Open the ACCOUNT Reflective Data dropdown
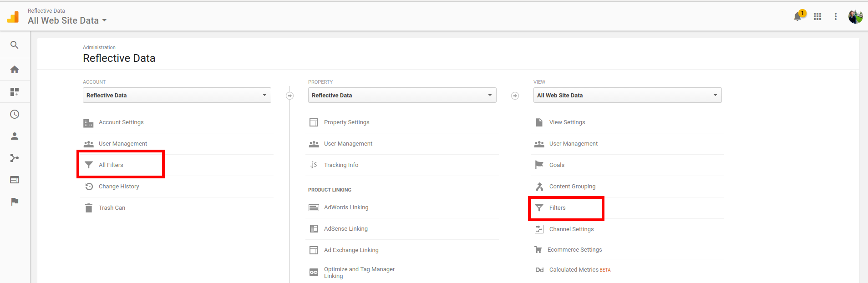This screenshot has height=283, width=868. (x=177, y=95)
